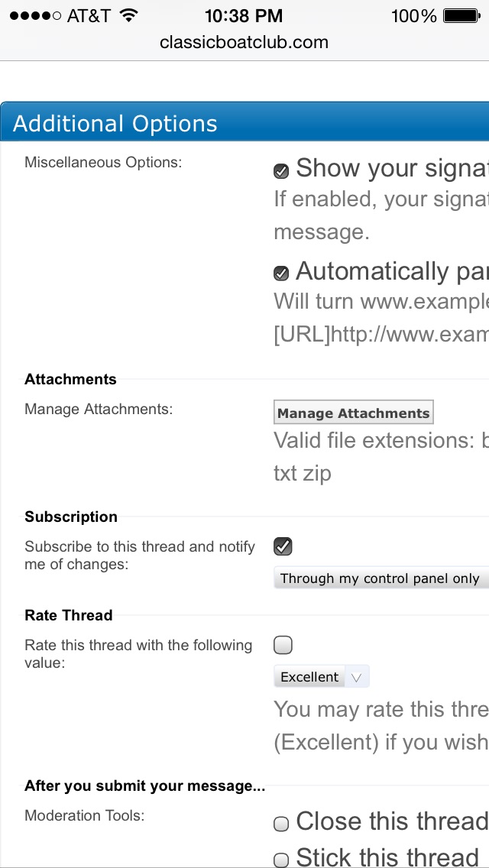Toggle the Show your signature checkbox
489x868 pixels.
(281, 170)
